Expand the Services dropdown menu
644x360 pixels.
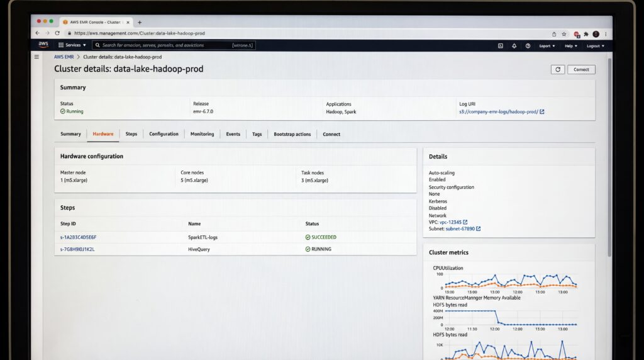coord(72,45)
